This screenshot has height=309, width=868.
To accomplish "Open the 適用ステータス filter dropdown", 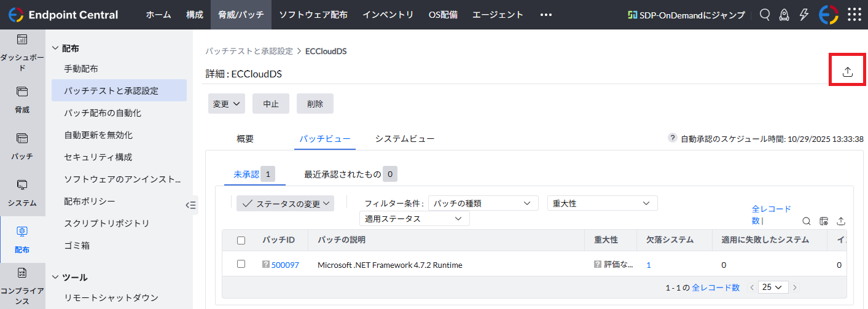I will (414, 219).
